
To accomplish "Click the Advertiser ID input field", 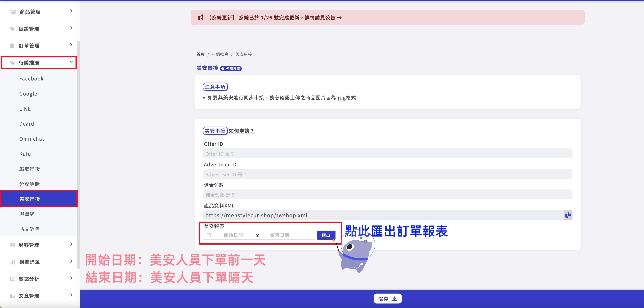I will coord(388,174).
